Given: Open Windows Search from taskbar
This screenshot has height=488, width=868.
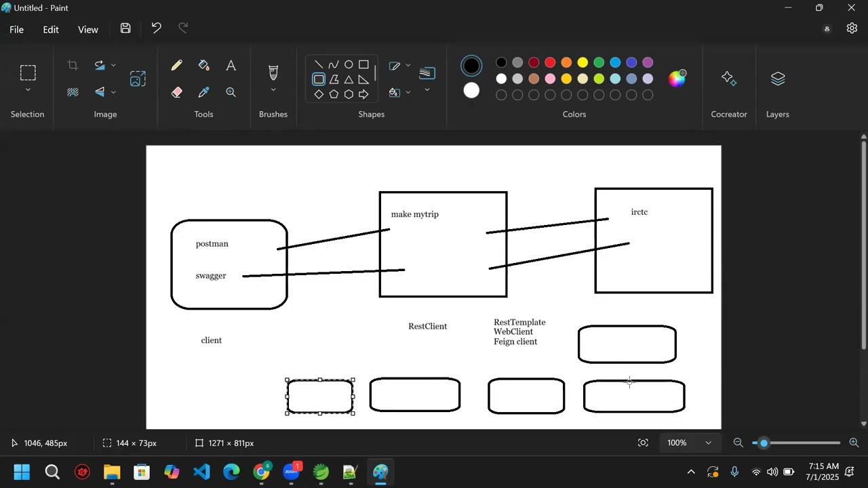Looking at the screenshot, I should pos(52,472).
